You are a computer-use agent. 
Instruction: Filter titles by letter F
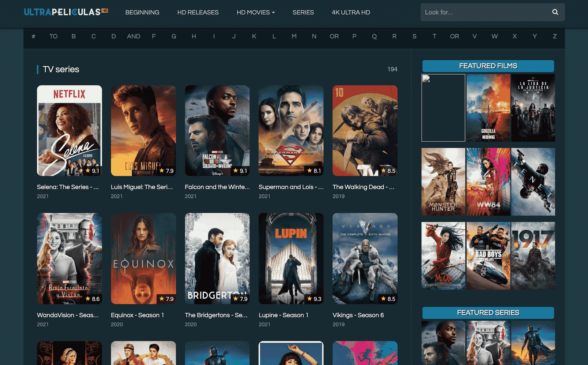[154, 36]
